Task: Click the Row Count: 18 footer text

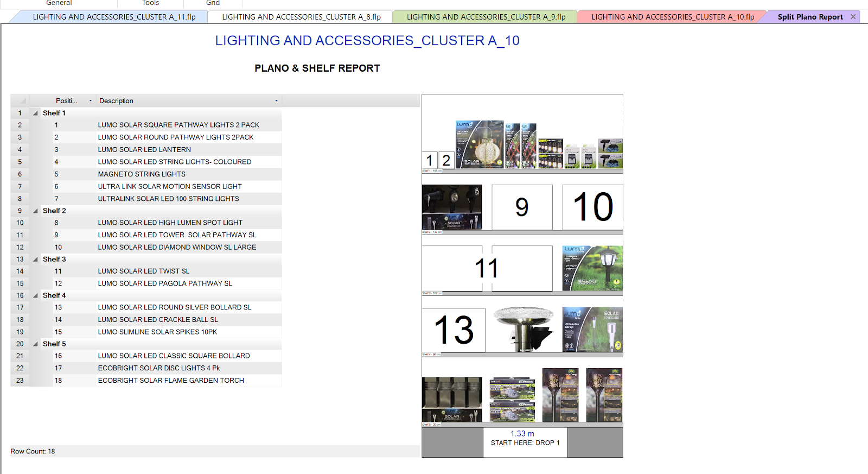Action: point(33,451)
